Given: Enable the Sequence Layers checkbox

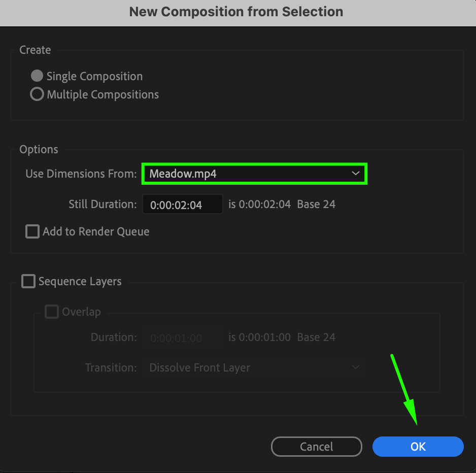Looking at the screenshot, I should (x=28, y=281).
